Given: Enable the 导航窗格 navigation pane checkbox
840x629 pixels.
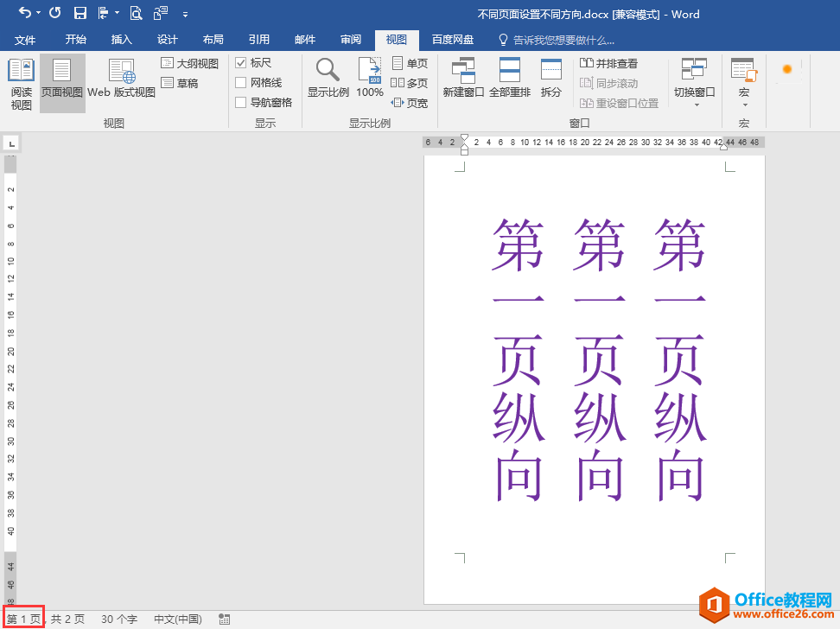Looking at the screenshot, I should pos(241,102).
